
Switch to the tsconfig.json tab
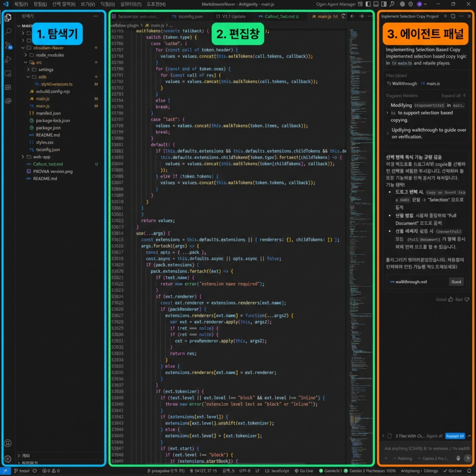point(187,16)
